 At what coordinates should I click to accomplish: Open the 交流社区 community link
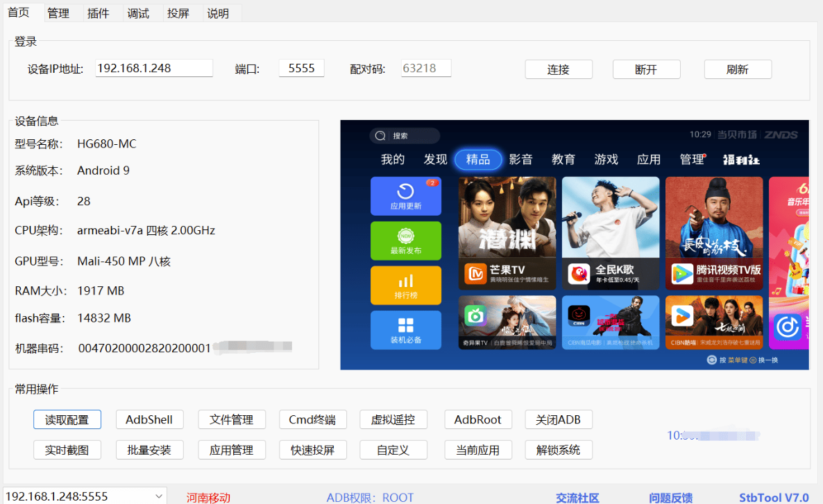pyautogui.click(x=577, y=498)
